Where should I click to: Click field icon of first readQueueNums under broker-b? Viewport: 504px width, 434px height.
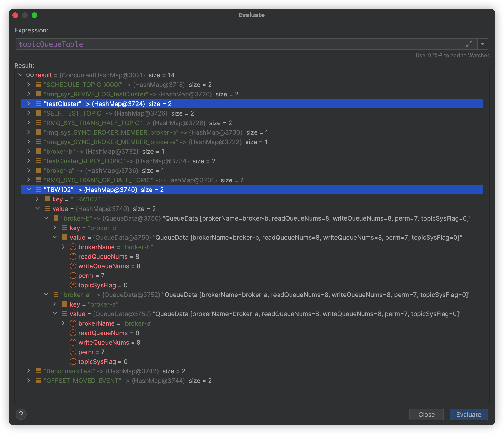pyautogui.click(x=73, y=257)
